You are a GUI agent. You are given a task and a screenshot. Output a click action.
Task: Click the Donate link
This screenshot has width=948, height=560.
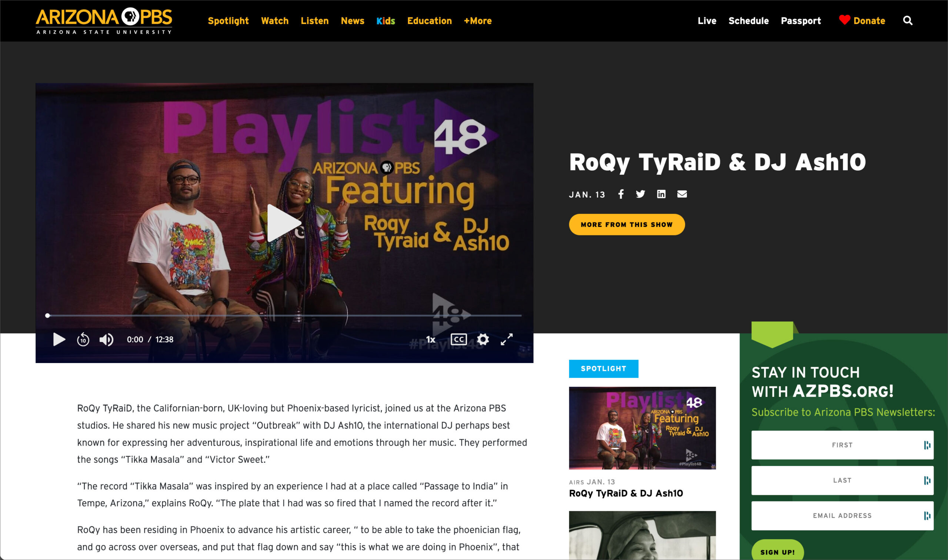862,20
